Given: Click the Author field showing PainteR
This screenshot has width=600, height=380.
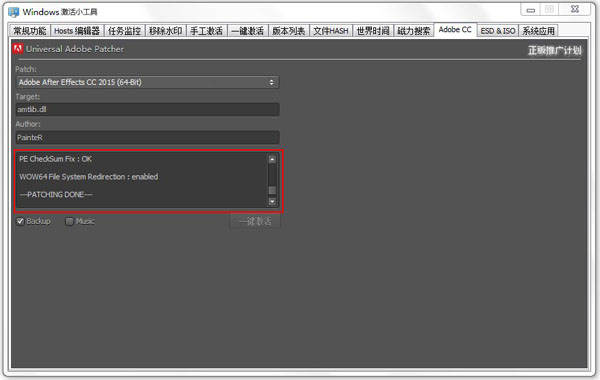Looking at the screenshot, I should point(147,137).
